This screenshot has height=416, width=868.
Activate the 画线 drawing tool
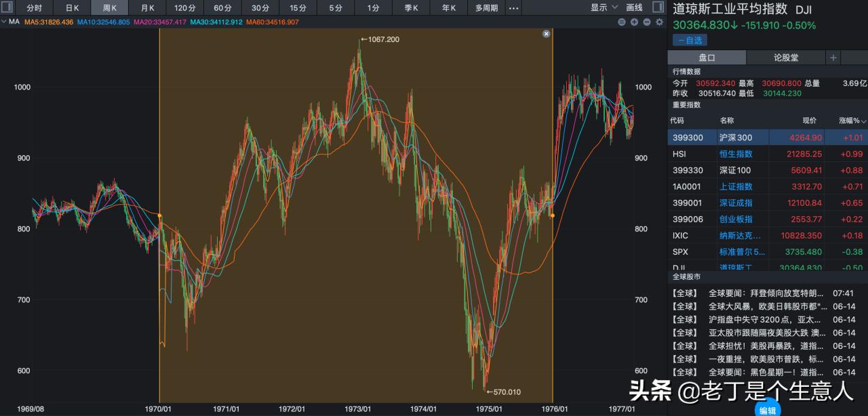[x=634, y=7]
